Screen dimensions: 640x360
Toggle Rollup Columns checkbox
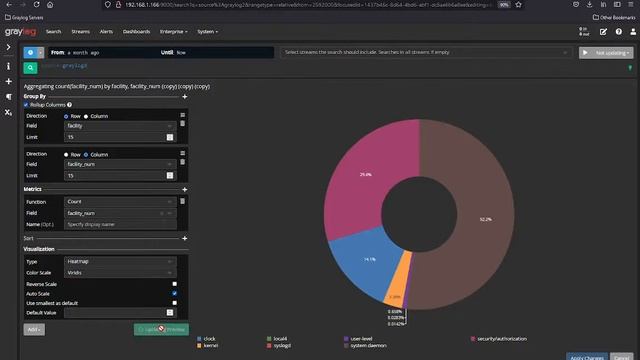click(26, 105)
